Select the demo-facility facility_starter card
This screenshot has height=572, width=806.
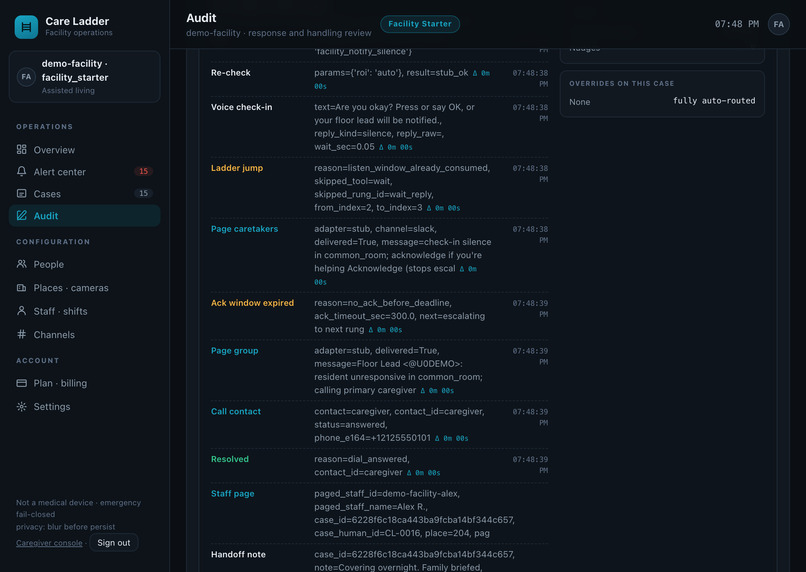[85, 77]
